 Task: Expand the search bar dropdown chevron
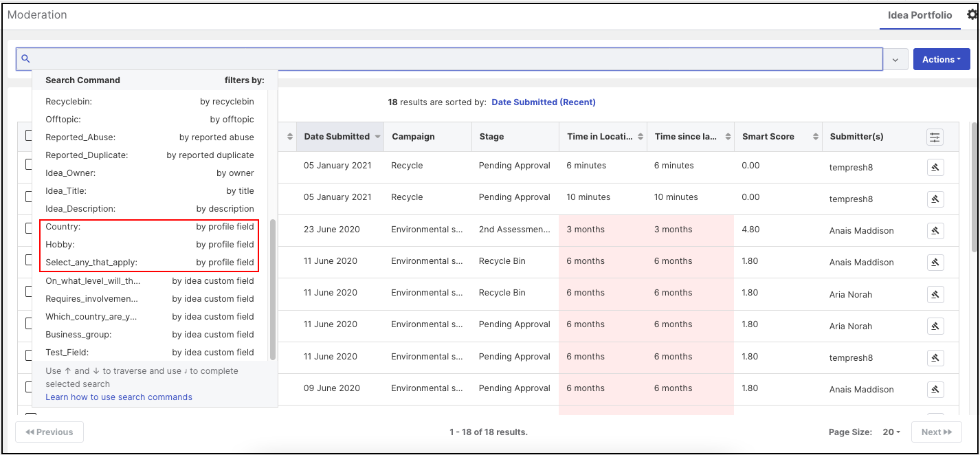(x=895, y=60)
